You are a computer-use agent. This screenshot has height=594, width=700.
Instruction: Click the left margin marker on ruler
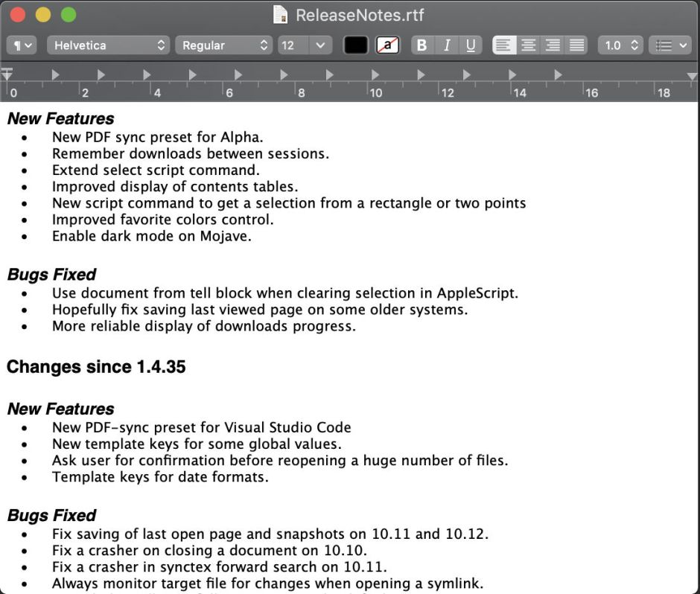(x=7, y=74)
